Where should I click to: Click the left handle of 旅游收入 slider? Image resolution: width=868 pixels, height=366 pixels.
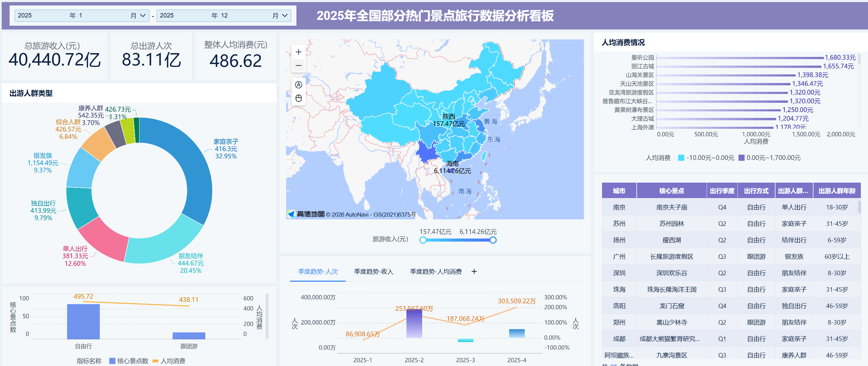[x=423, y=240]
